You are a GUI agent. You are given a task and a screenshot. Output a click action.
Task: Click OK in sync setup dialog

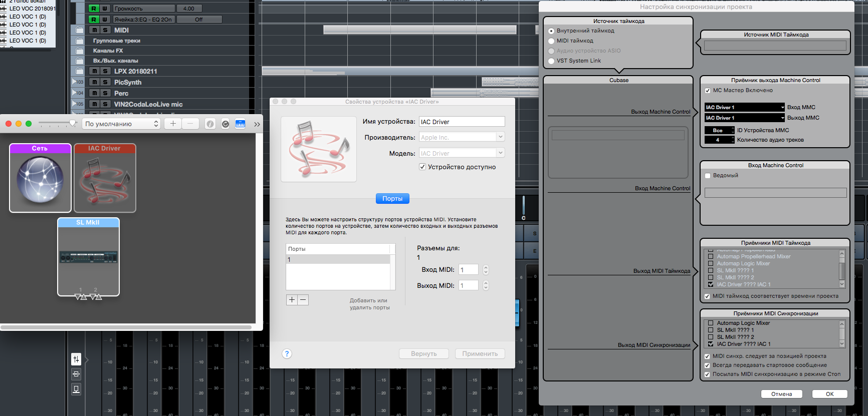(x=830, y=394)
